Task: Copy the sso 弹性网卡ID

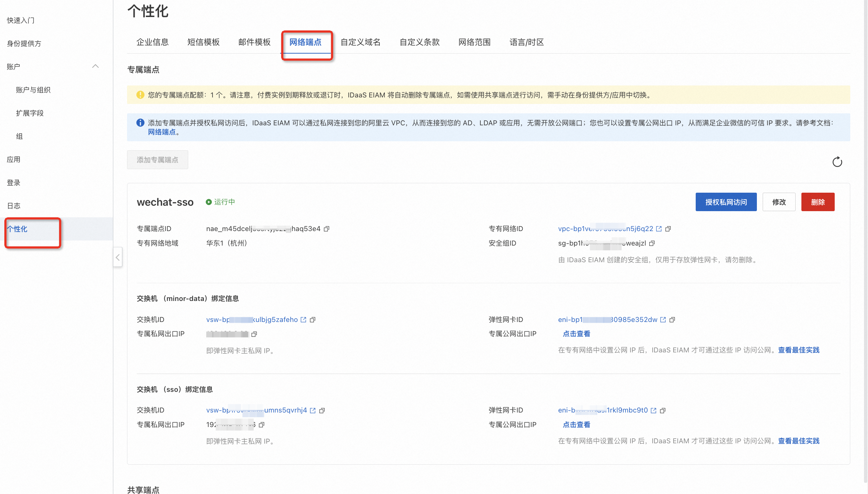Action: coord(663,410)
